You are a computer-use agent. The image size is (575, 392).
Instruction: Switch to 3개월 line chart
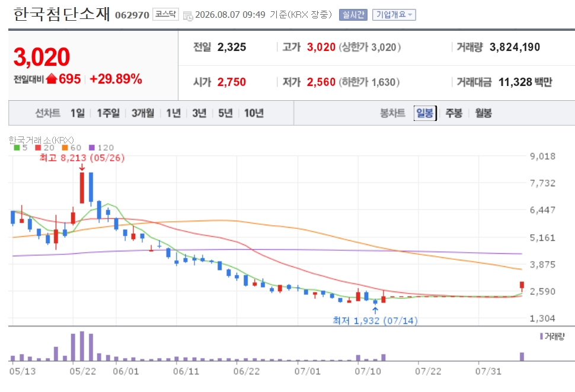143,113
